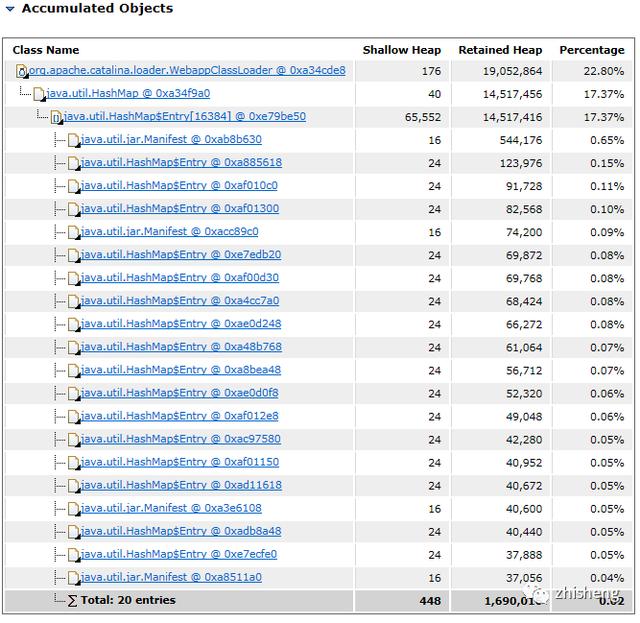Open WebappClassLoader @ 0xa34cde8 link
The height and width of the screenshot is (623, 640).
[187, 70]
